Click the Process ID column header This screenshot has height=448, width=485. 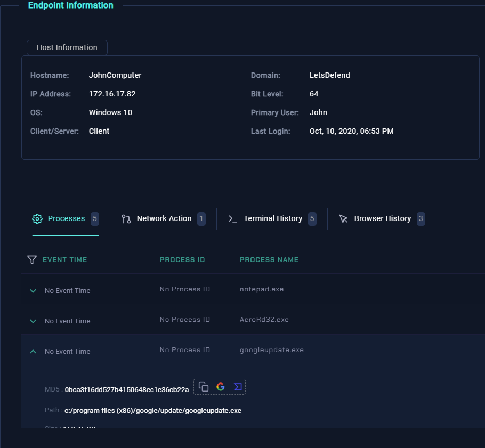click(x=182, y=260)
